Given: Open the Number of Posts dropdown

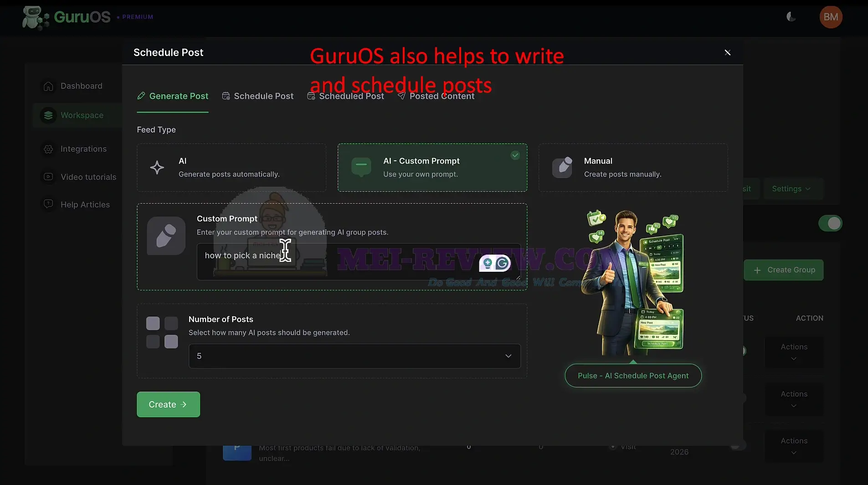Looking at the screenshot, I should click(354, 356).
